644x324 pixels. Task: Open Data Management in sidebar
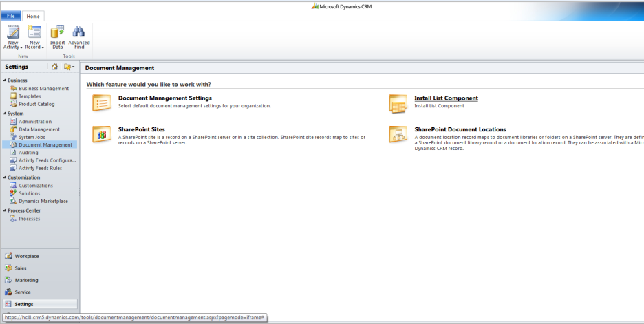point(39,129)
